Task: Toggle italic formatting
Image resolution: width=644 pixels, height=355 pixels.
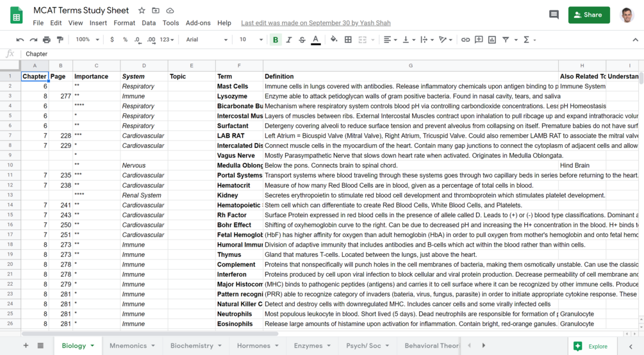Action: (x=289, y=40)
